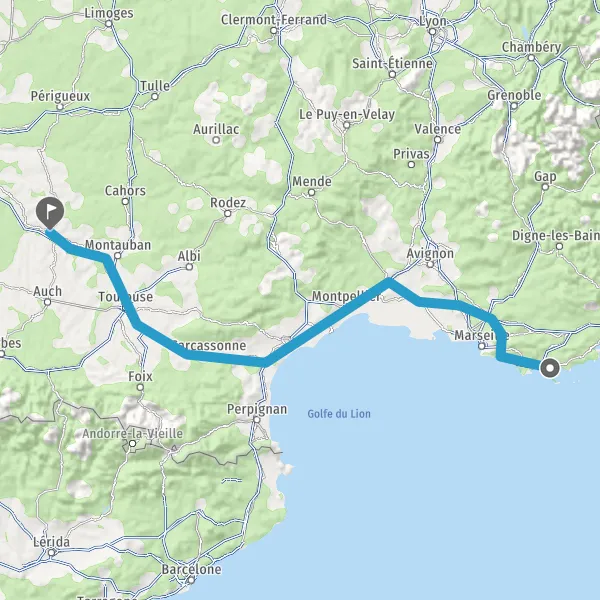Click the Lérida city marker
This screenshot has height=600, width=600.
coord(51,553)
